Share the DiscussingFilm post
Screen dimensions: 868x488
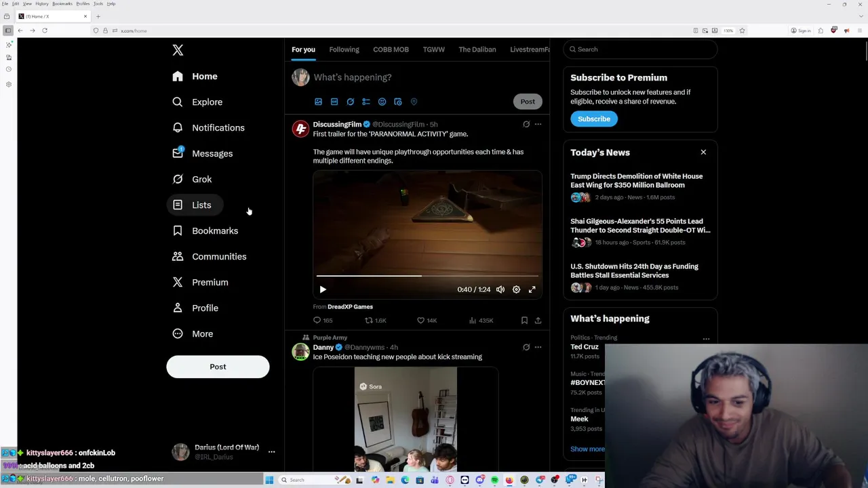538,321
